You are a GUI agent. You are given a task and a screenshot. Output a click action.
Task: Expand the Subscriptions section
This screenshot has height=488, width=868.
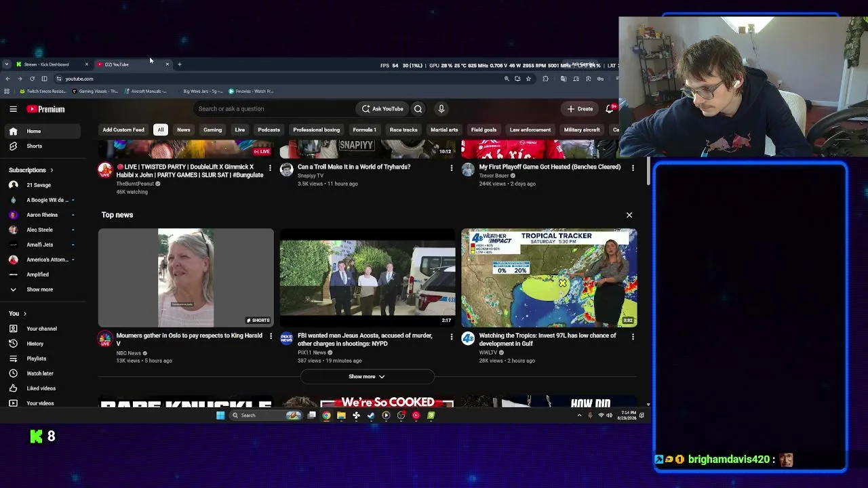(x=31, y=170)
